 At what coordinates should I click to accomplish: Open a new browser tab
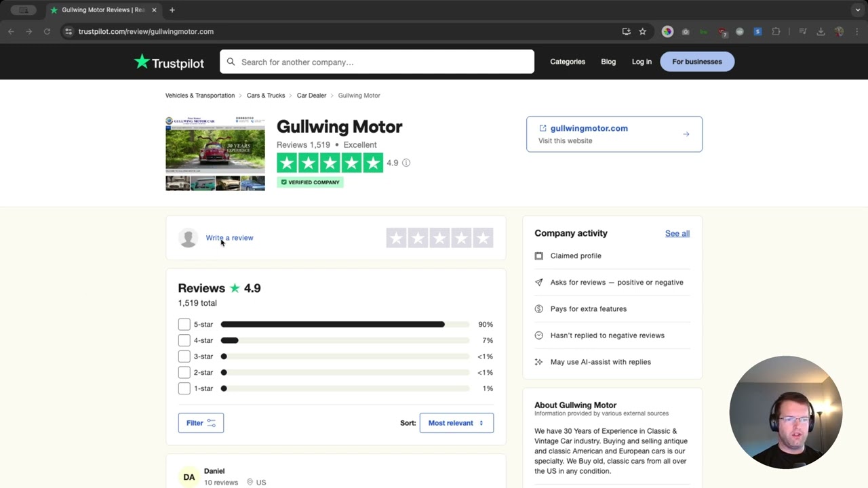tap(172, 10)
